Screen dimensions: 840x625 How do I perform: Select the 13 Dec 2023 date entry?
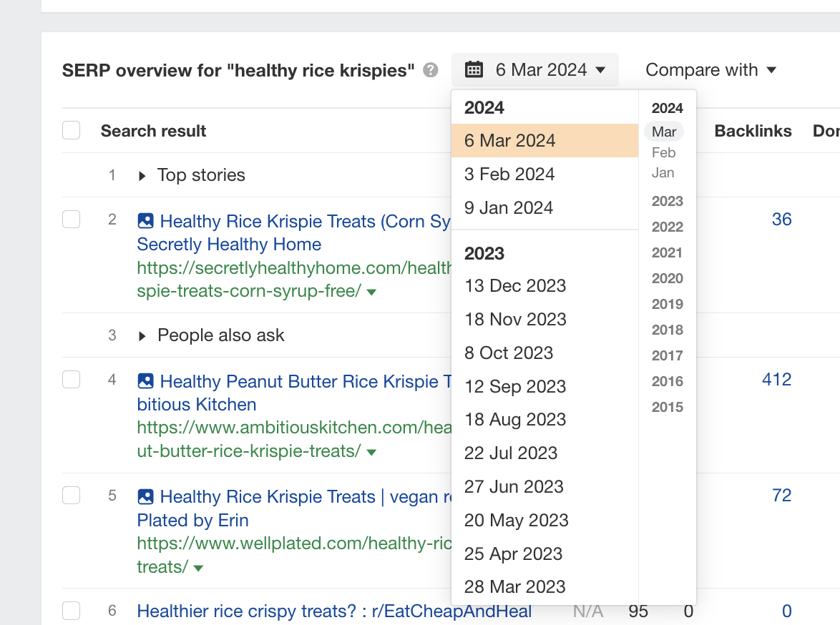tap(515, 285)
